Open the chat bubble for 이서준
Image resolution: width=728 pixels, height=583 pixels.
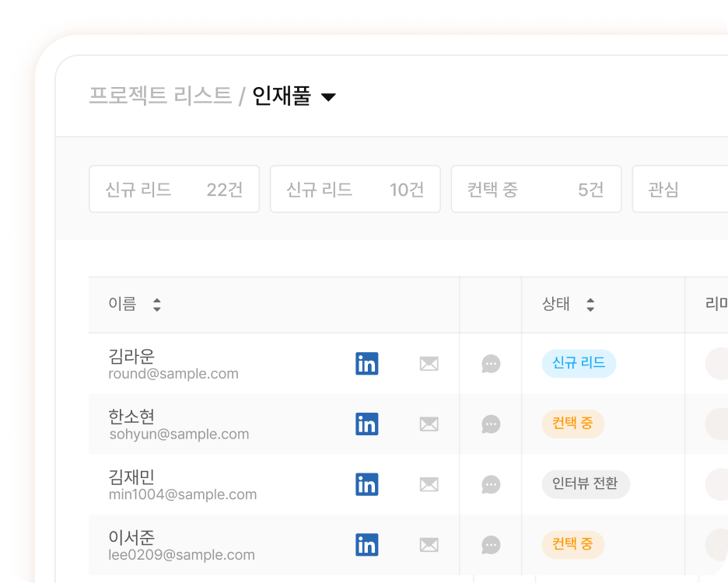[491, 545]
